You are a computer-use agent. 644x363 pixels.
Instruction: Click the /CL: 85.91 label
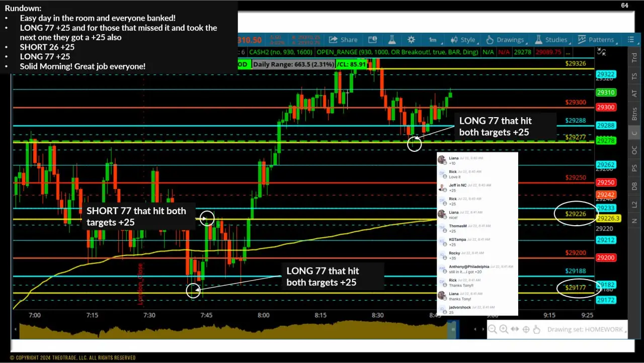click(351, 64)
